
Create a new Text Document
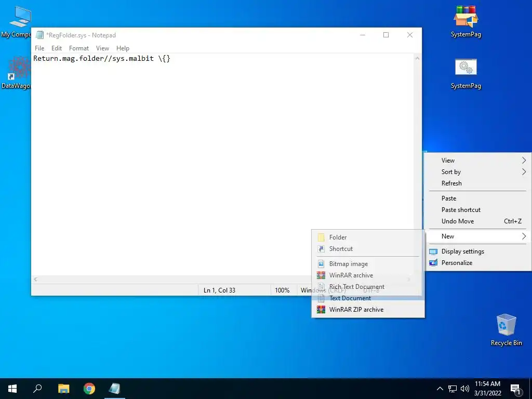pos(368,298)
